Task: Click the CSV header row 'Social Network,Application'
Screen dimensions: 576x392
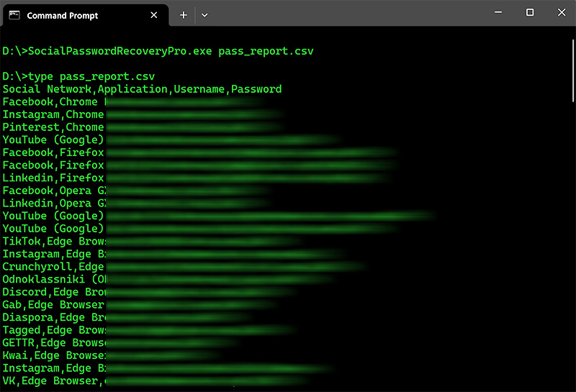Action: 142,89
